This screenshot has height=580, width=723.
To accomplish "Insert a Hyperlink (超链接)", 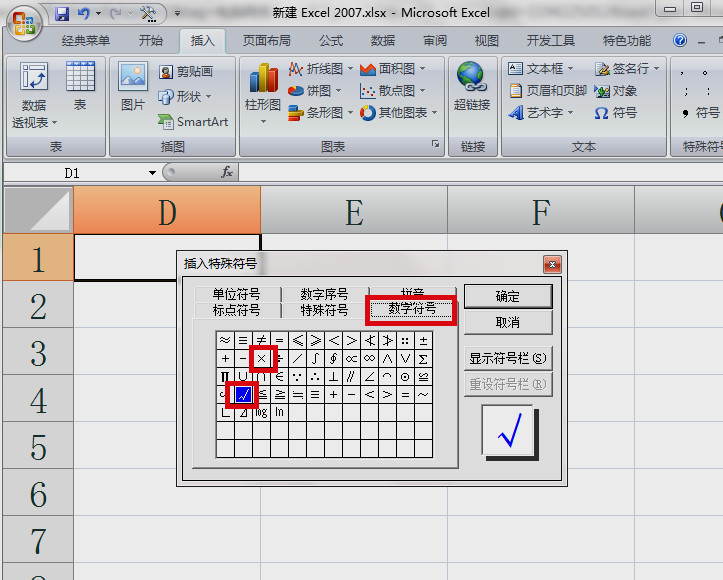I will [472, 86].
